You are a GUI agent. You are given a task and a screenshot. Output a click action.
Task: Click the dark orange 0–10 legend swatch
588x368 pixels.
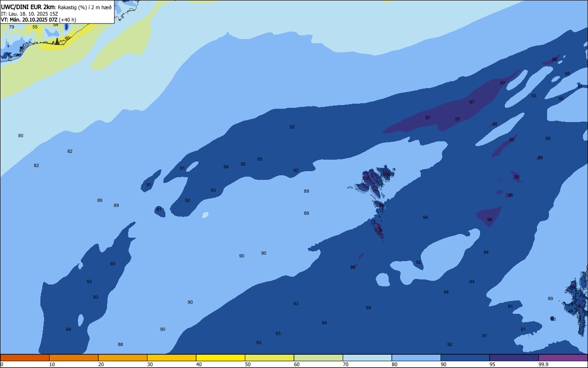tap(25, 357)
